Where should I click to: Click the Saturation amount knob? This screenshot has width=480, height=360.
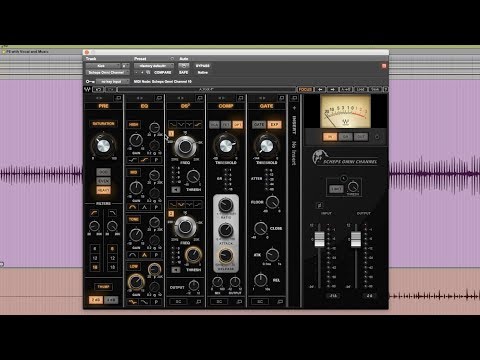[103, 146]
